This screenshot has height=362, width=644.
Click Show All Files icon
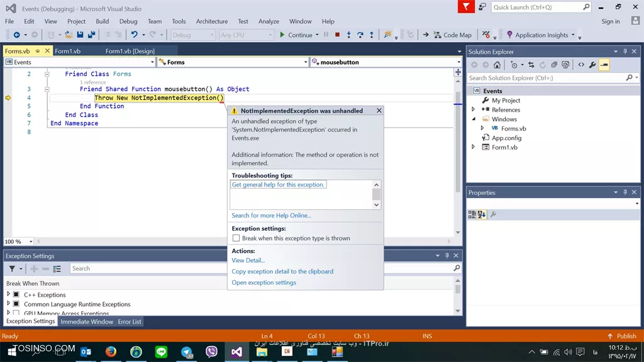point(565,65)
